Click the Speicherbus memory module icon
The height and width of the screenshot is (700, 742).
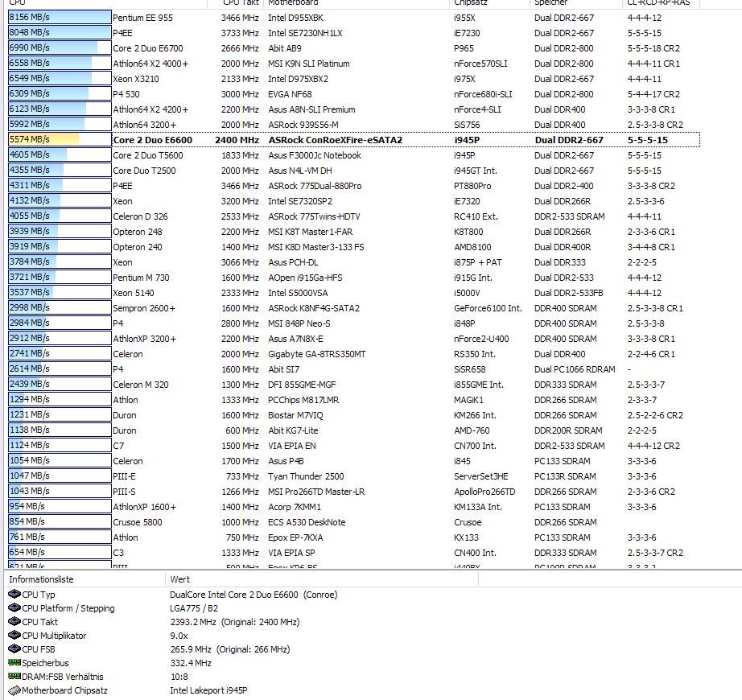14,663
